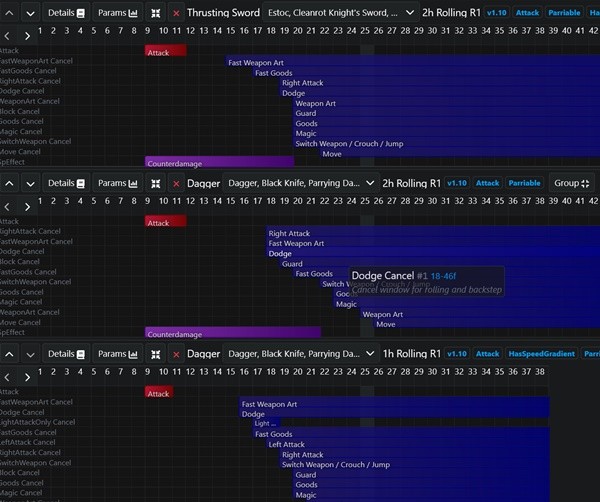This screenshot has width=600, height=502.
Task: Toggle Details in the Thrusting Sword panel
Action: [x=66, y=13]
